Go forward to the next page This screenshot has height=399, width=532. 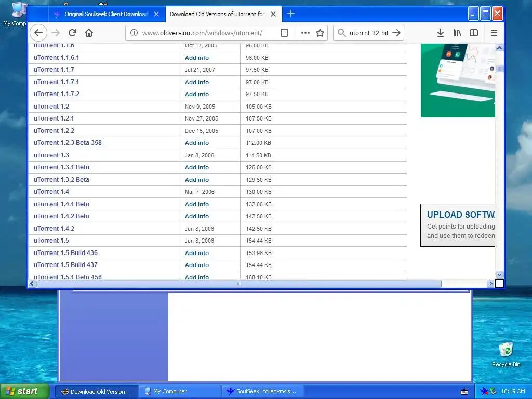56,33
